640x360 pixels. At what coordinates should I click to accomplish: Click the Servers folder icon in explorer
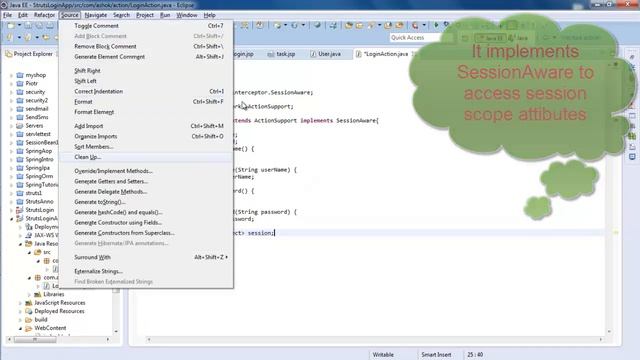[x=20, y=126]
